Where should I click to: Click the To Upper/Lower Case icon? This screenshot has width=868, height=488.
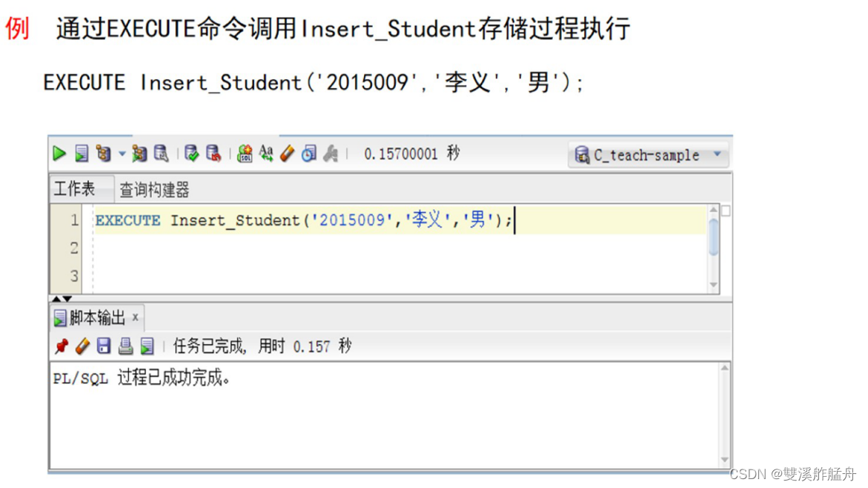pos(266,154)
